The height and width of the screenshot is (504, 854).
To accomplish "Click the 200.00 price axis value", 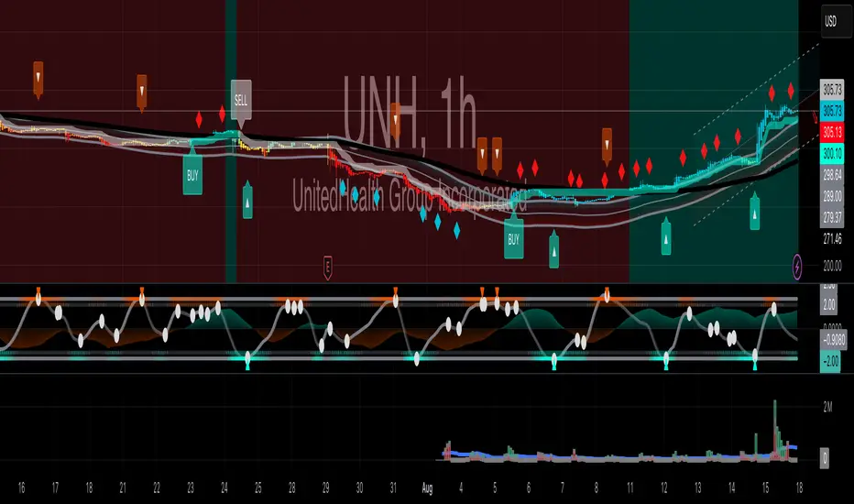I will [x=832, y=266].
